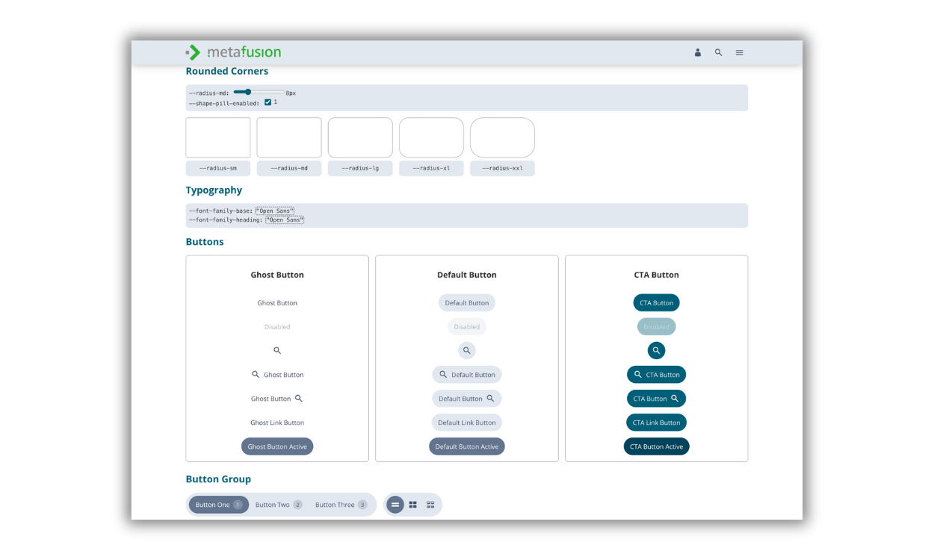Click Button Three in the button group
This screenshot has height=560, width=934.
click(333, 504)
